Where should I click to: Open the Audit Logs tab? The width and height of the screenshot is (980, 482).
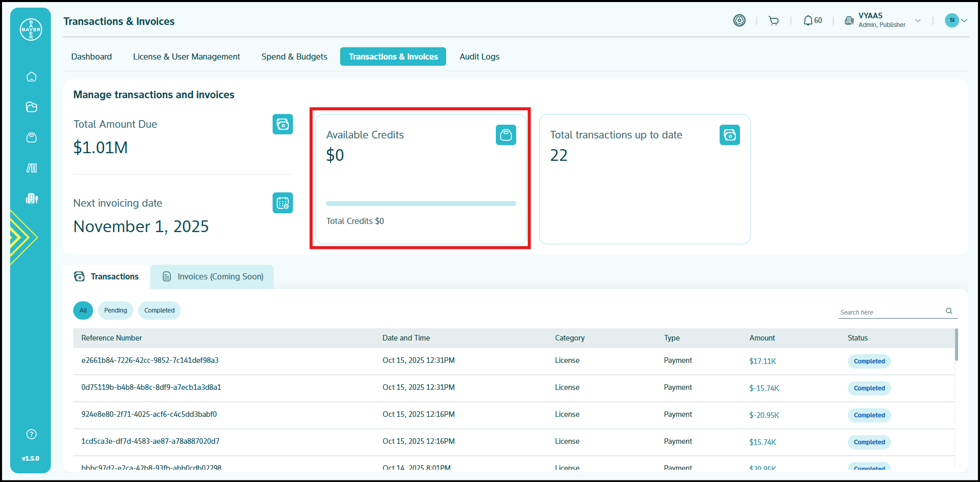(x=479, y=56)
